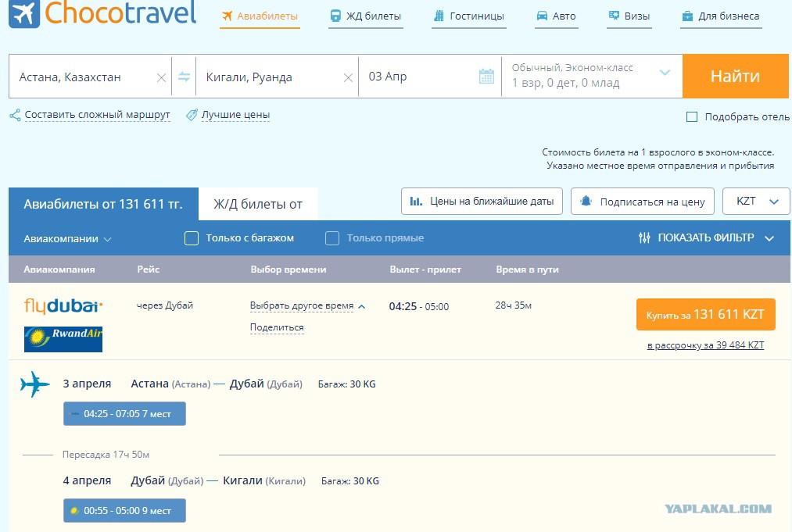Viewport: 792px width, 532px height.
Task: Open в рассрочку за 39 484 KZT link
Action: point(706,345)
